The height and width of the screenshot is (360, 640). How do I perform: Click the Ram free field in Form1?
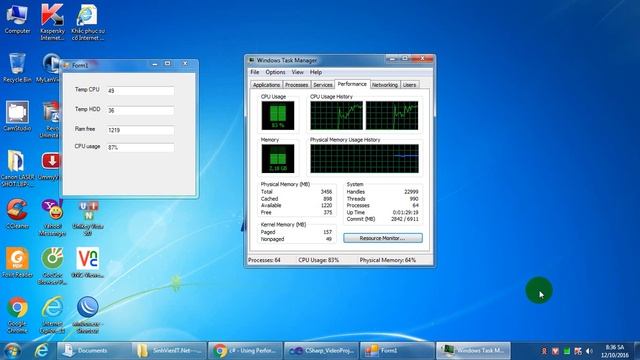pos(140,130)
